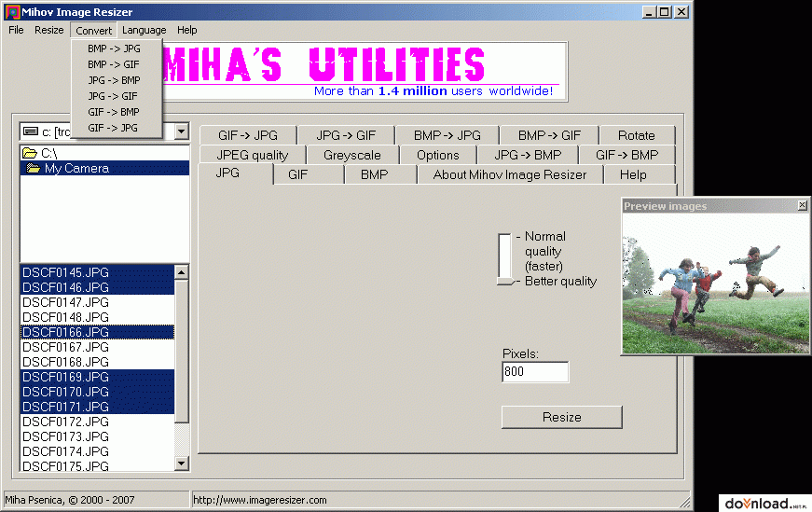This screenshot has height=512, width=812.
Task: Click the Normal quality (faster) label
Action: 544,251
